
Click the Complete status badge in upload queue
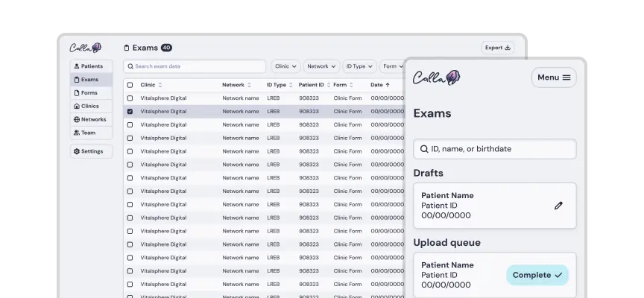537,275
